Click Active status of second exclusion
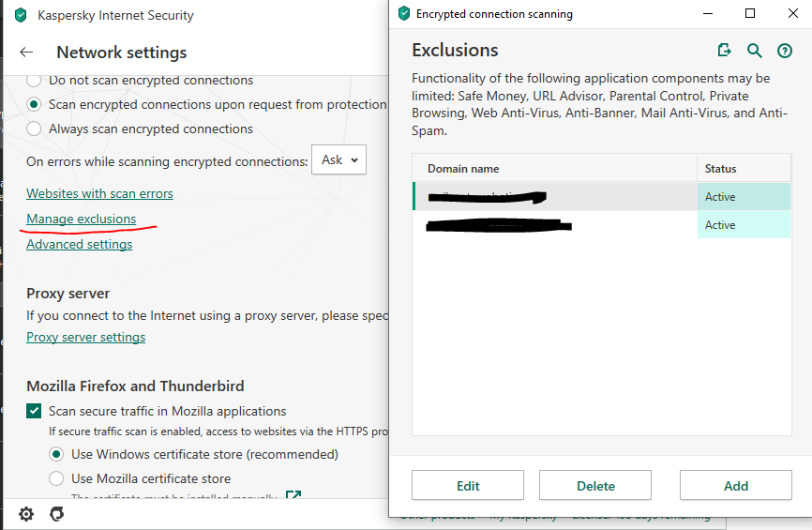The image size is (812, 530). (744, 225)
